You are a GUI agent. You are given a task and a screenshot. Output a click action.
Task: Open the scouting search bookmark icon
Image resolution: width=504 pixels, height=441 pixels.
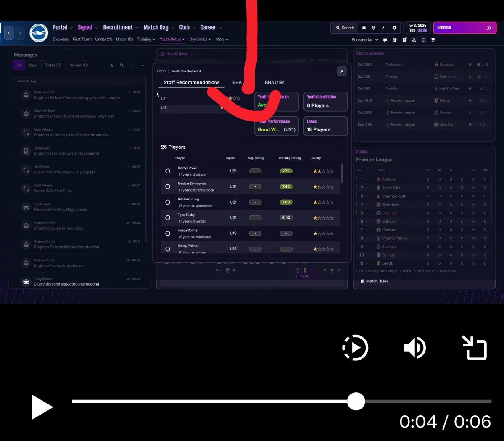[414, 40]
